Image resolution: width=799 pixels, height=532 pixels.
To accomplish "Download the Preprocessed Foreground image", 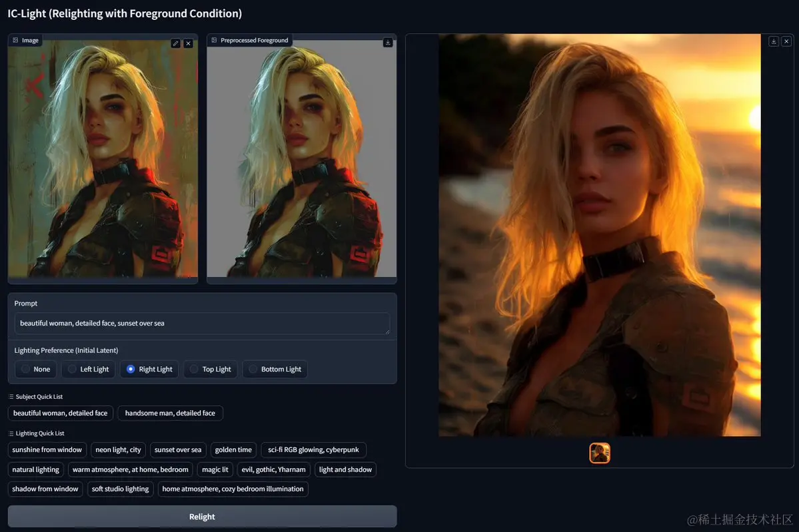I will click(388, 42).
